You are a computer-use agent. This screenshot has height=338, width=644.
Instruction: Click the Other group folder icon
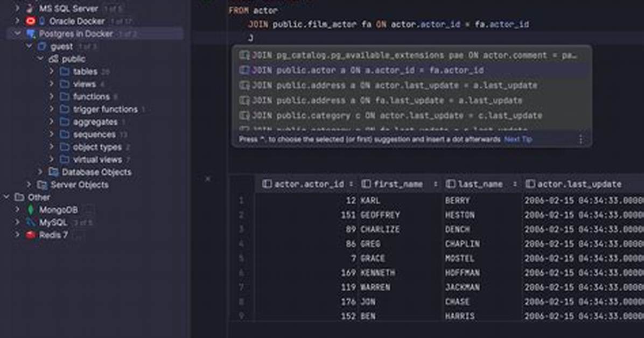(19, 197)
